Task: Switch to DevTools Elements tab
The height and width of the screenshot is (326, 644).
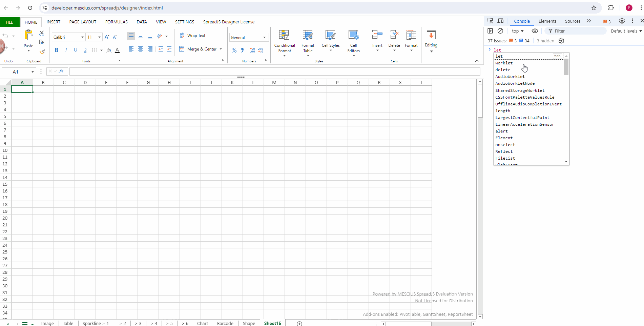Action: pyautogui.click(x=547, y=21)
